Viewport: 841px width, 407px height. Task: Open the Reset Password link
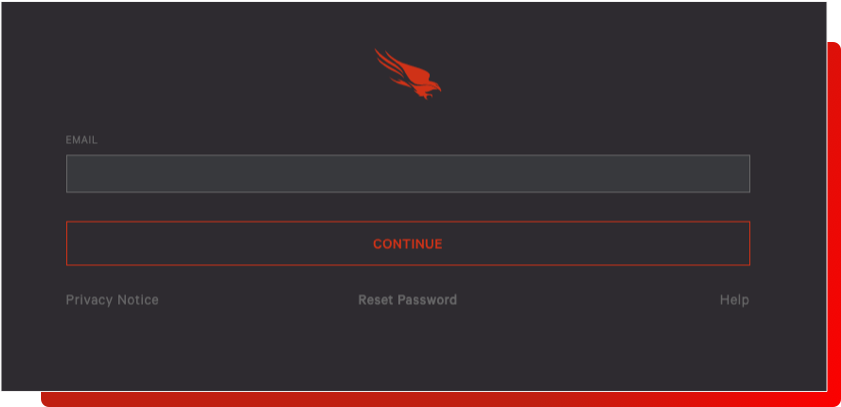tap(408, 300)
